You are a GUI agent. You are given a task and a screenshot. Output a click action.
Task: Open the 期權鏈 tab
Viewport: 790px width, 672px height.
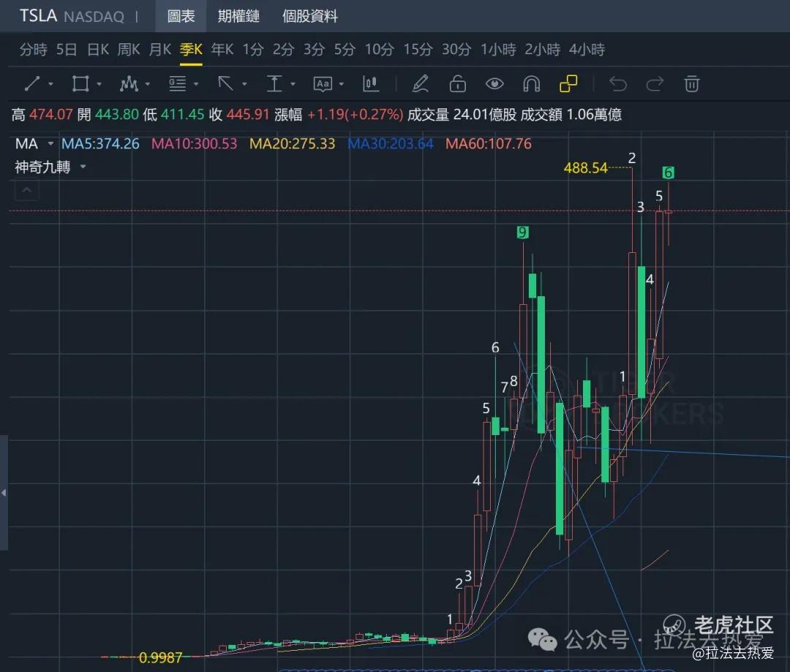238,16
